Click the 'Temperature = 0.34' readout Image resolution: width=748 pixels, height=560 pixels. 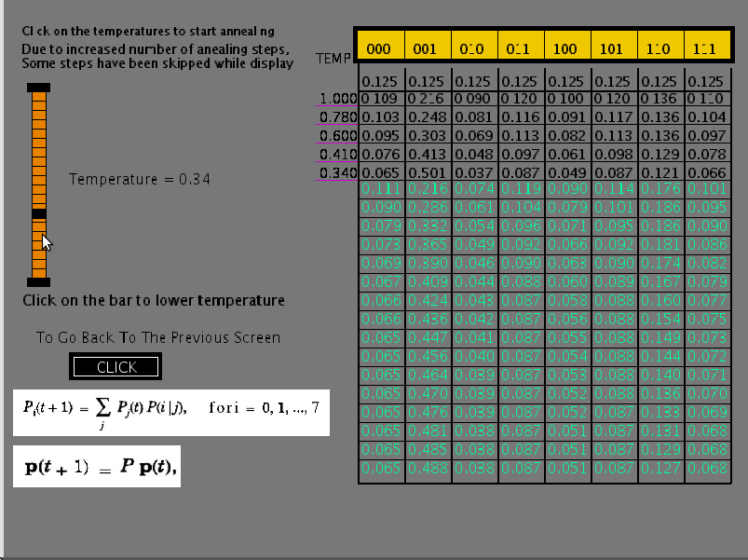[x=140, y=179]
